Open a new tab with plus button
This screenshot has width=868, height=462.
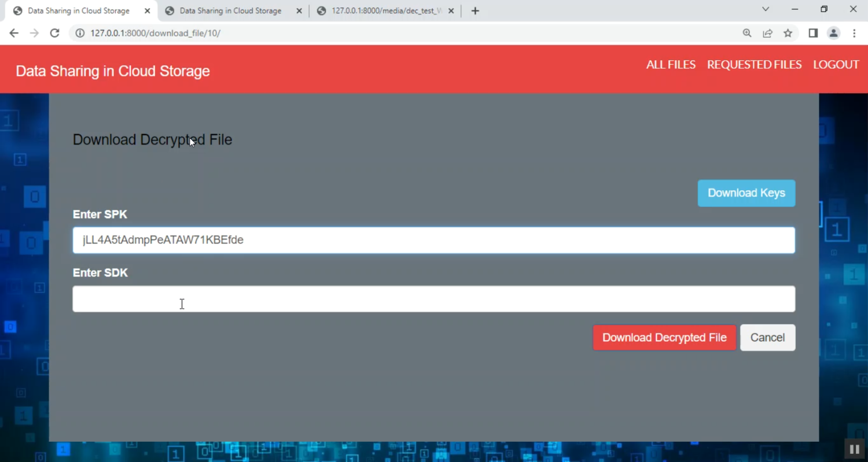tap(475, 10)
